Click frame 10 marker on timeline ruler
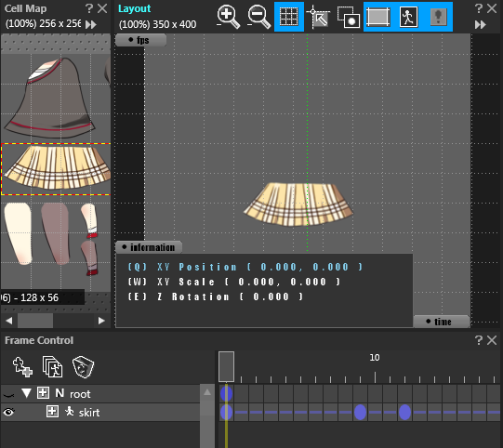The image size is (503, 448). pos(375,358)
